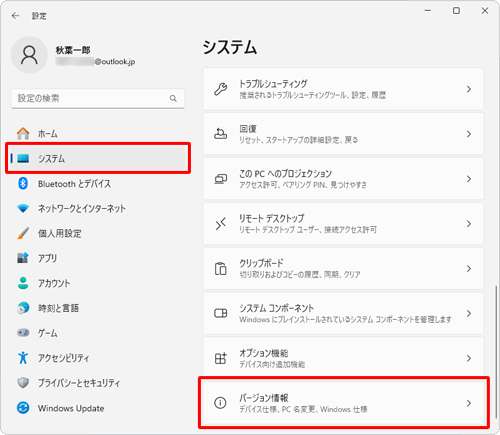Open オプション機能 row chevron
The image size is (500, 435).
click(469, 358)
